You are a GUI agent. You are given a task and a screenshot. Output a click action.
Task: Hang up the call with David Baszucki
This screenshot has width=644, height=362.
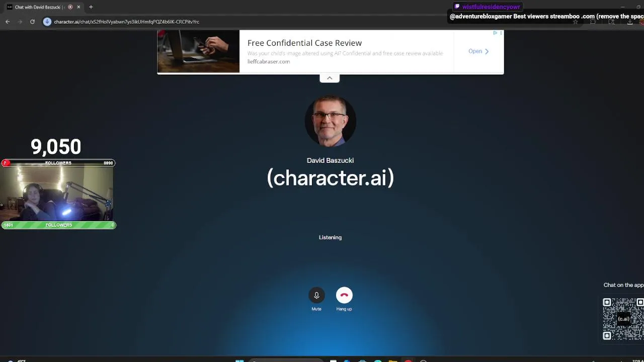click(x=344, y=295)
